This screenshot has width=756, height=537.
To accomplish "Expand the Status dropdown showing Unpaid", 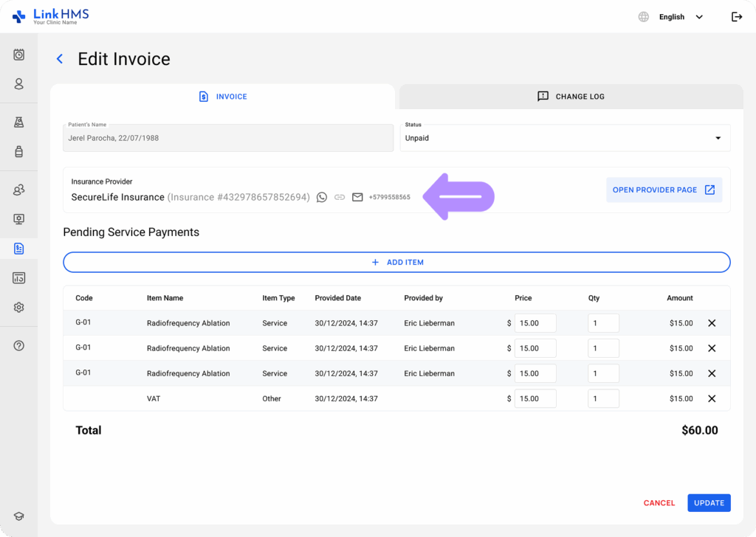I will coord(565,138).
